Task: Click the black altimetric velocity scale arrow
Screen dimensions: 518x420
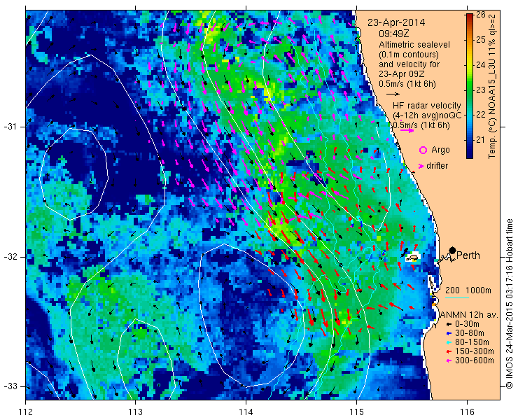Action: pos(393,94)
